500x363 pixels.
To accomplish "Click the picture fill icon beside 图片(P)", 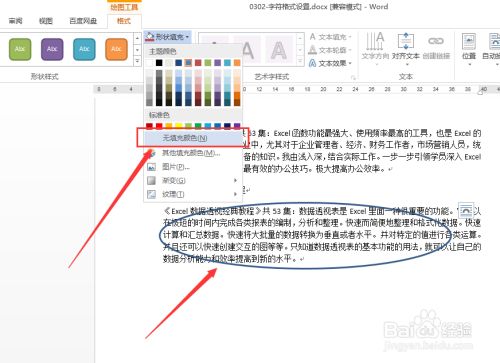I will coord(152,167).
